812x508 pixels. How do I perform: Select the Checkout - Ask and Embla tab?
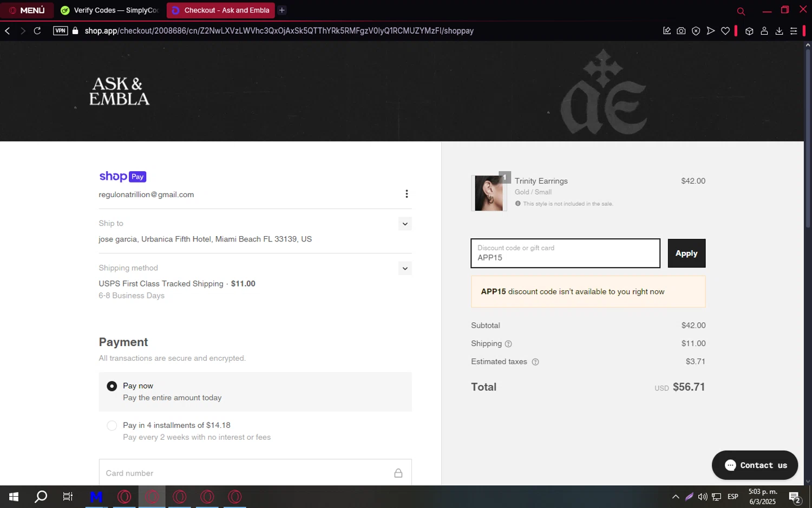coord(220,10)
